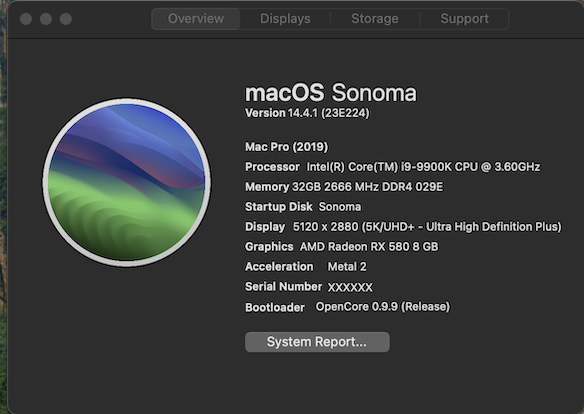This screenshot has height=414, width=584.
Task: Open the Displays tab
Action: click(285, 19)
